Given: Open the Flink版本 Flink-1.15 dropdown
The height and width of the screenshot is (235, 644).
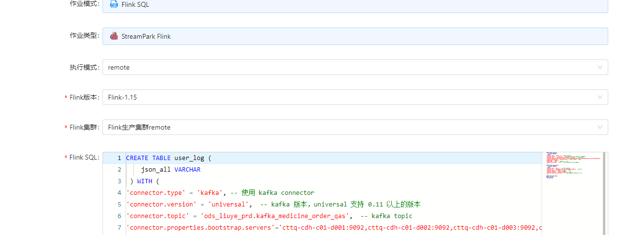Looking at the screenshot, I should pyautogui.click(x=355, y=97).
